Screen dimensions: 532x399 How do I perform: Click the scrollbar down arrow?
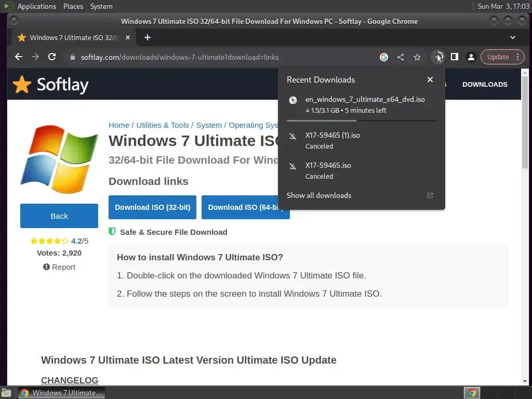pos(525,382)
